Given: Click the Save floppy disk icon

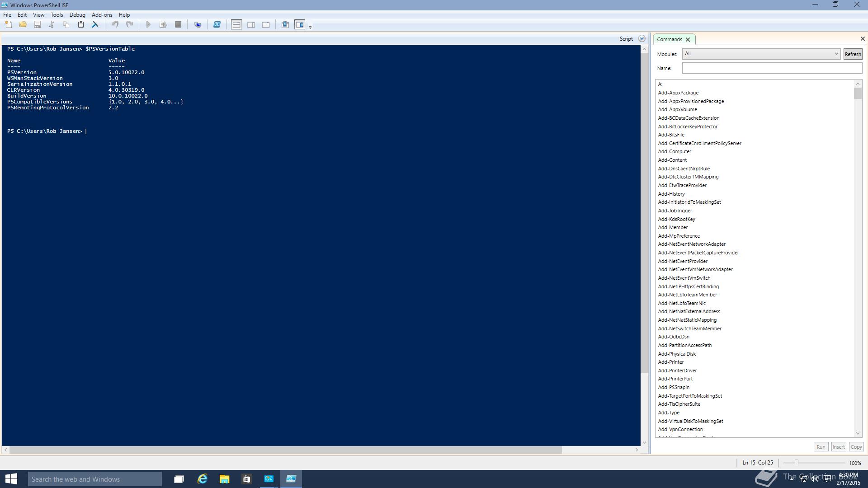Looking at the screenshot, I should [x=38, y=25].
